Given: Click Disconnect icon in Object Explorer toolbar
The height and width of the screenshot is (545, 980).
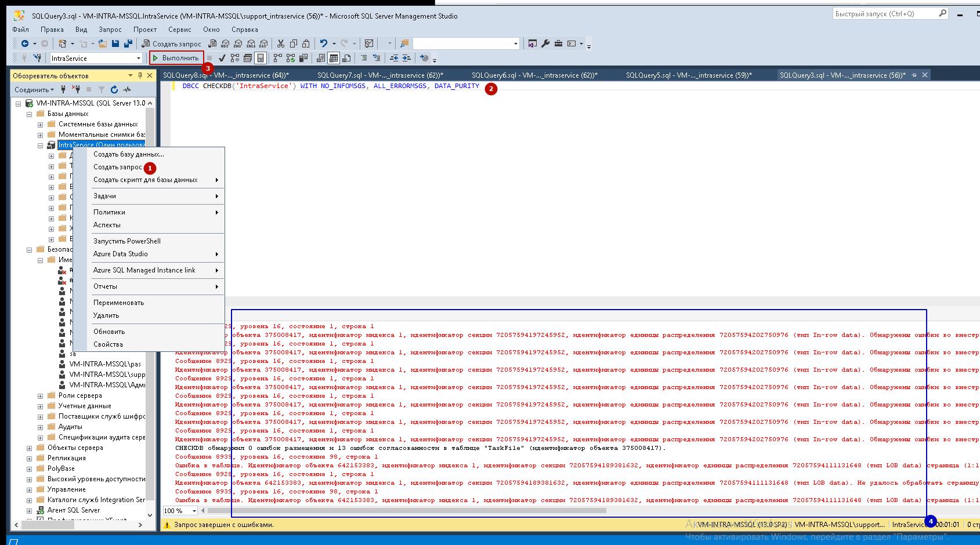Looking at the screenshot, I should [76, 89].
